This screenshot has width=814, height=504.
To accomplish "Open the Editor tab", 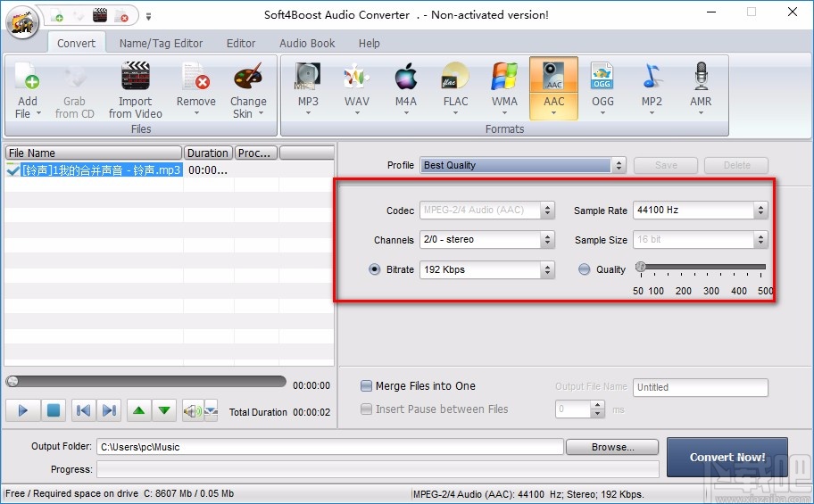I will pos(241,43).
